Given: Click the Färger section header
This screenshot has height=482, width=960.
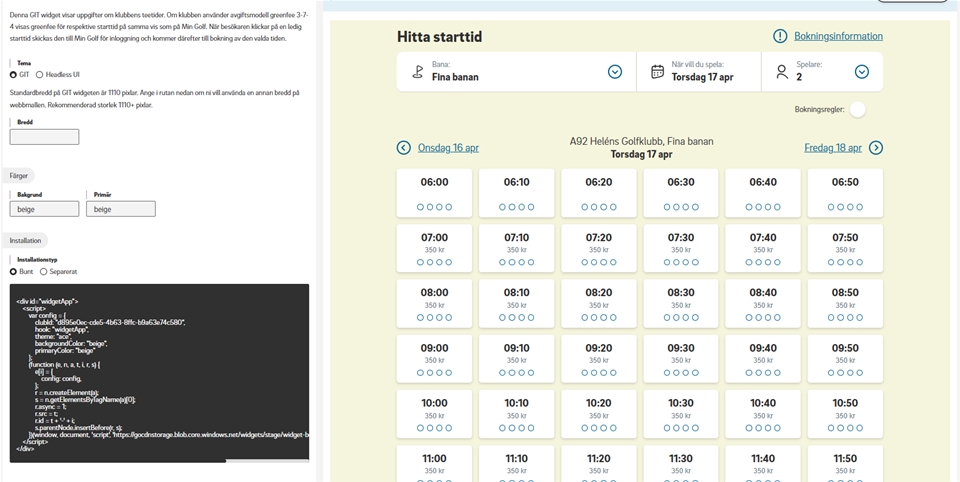Looking at the screenshot, I should [18, 175].
